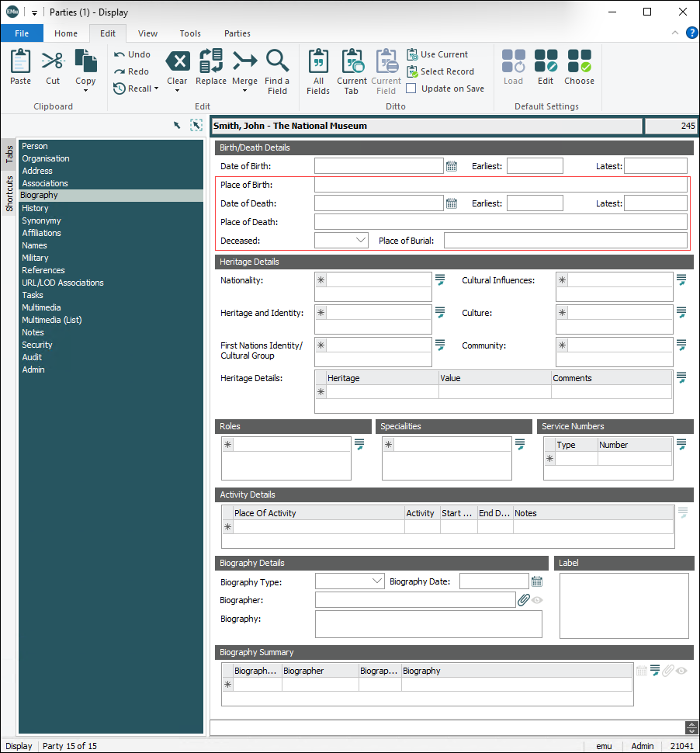Image resolution: width=700 pixels, height=753 pixels.
Task: Click the Biographer attach paperclip icon
Action: pyautogui.click(x=523, y=600)
